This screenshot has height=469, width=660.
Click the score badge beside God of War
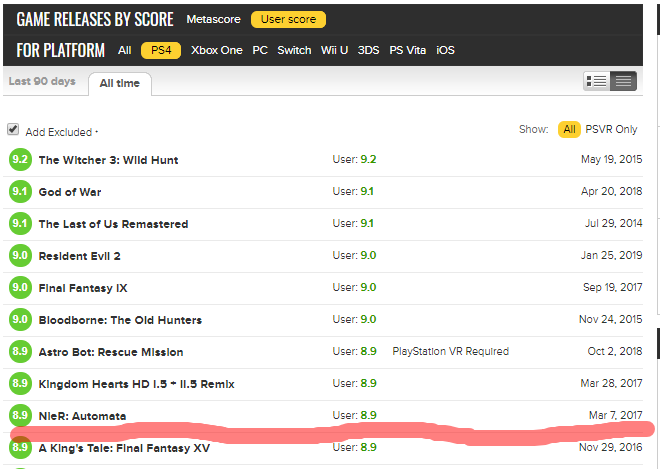(x=20, y=192)
